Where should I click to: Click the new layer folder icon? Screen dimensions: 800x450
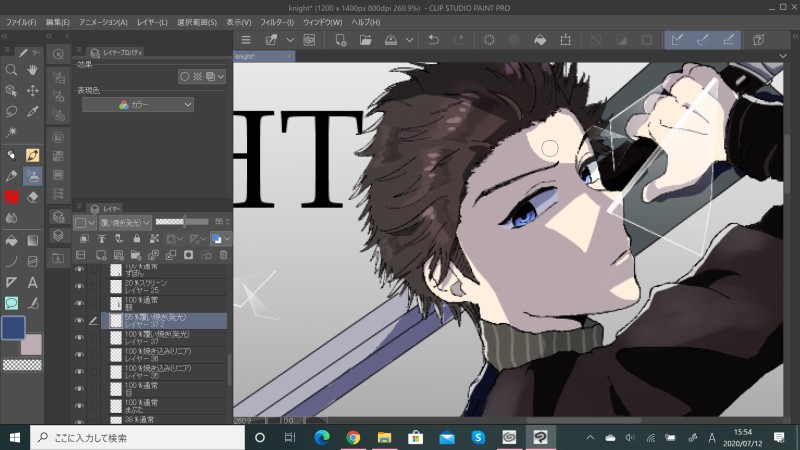(136, 255)
